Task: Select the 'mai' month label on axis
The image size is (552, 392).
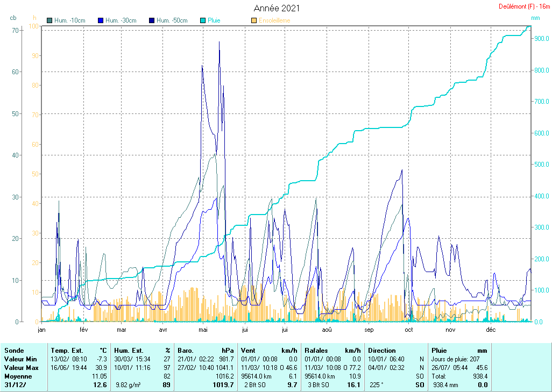Action: pyautogui.click(x=203, y=330)
